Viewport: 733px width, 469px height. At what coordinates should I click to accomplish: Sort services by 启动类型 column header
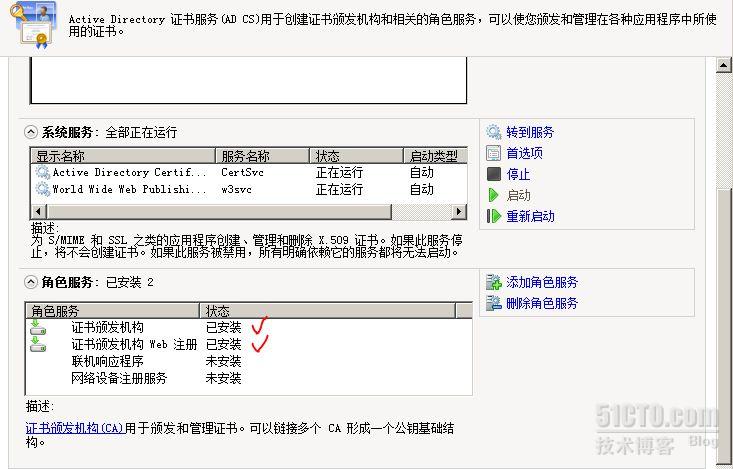(436, 156)
